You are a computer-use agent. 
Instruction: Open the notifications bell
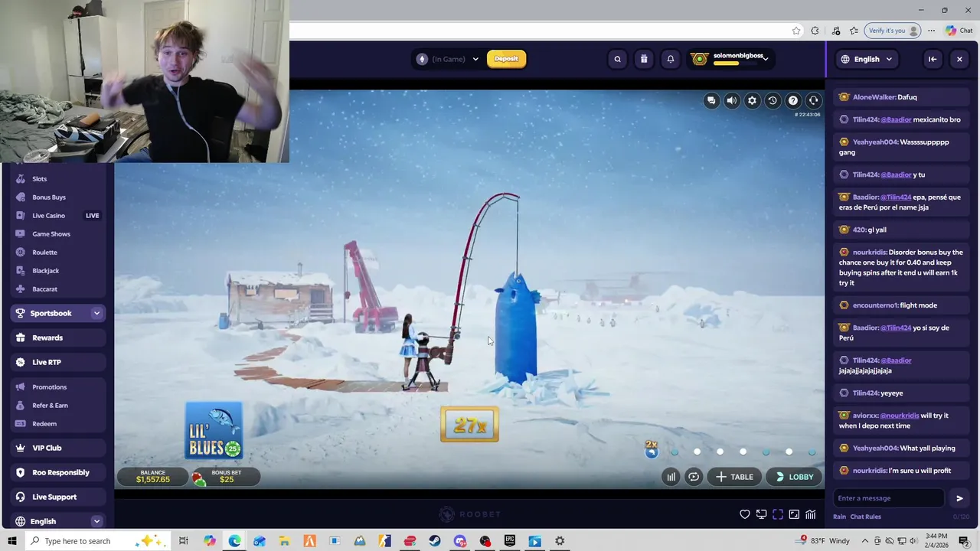(x=671, y=59)
